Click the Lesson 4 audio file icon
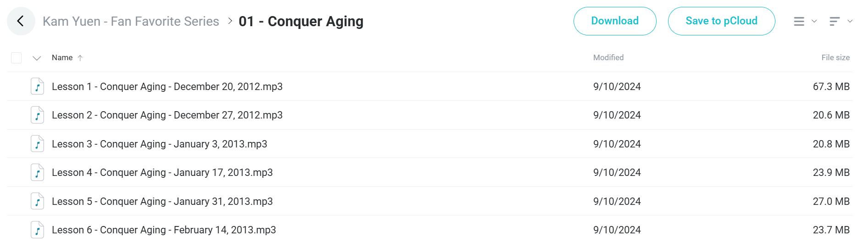This screenshot has width=868, height=243. [x=37, y=172]
